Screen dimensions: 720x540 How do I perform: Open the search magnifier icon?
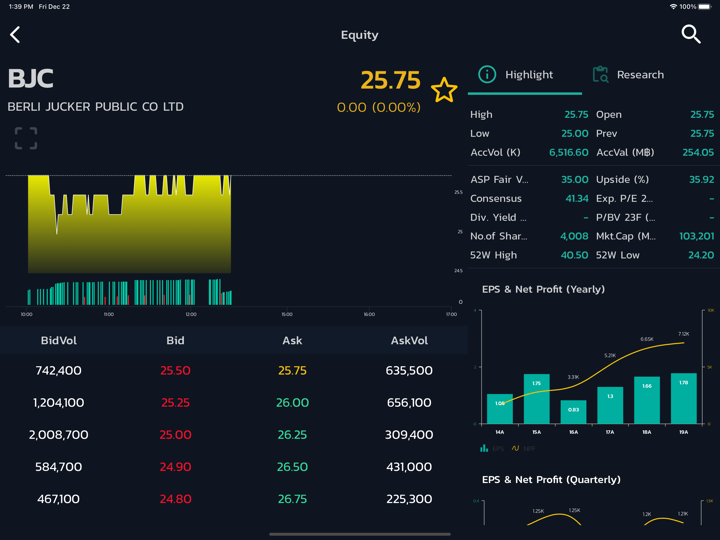691,34
